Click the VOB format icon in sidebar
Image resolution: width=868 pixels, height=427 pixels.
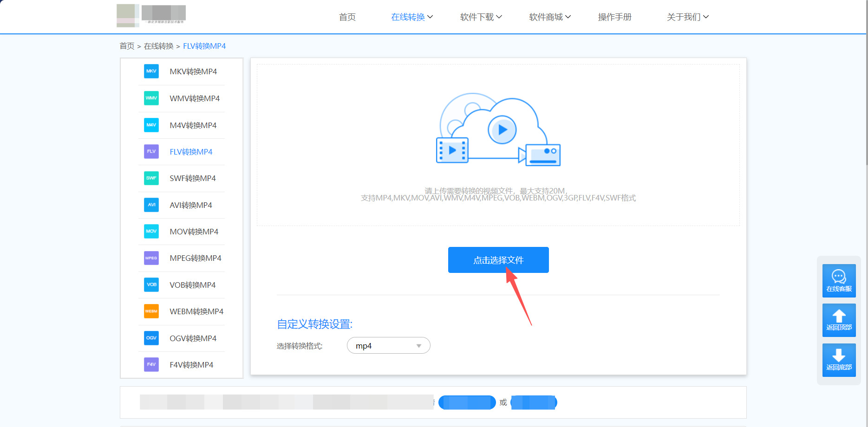click(151, 285)
